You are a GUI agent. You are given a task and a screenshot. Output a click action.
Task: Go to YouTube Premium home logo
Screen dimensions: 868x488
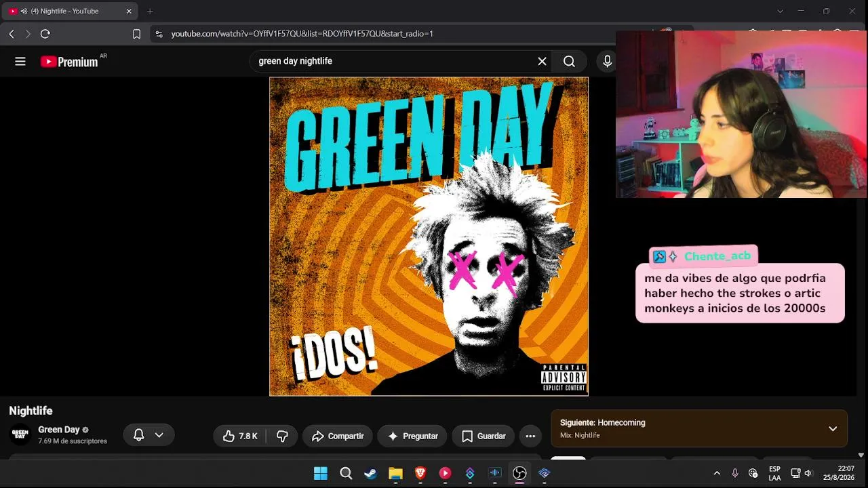(x=69, y=62)
